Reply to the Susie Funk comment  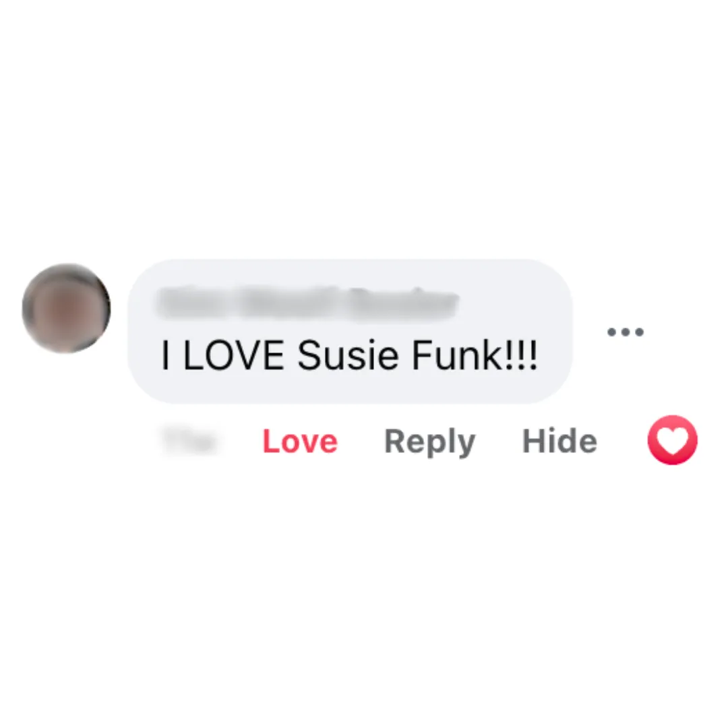coord(429,442)
